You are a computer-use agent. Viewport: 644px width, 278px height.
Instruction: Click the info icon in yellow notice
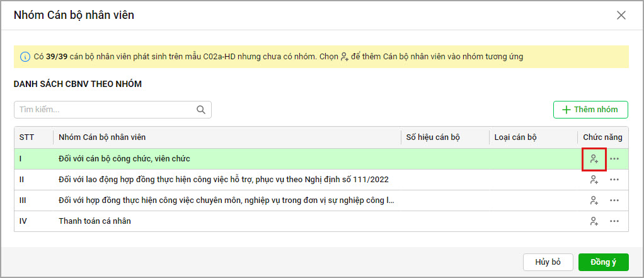click(25, 57)
